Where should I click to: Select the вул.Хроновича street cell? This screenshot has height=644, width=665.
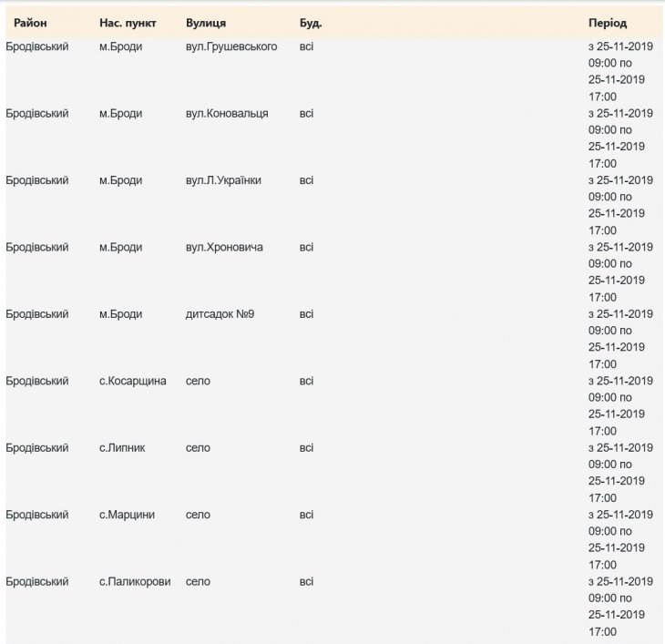(x=224, y=247)
